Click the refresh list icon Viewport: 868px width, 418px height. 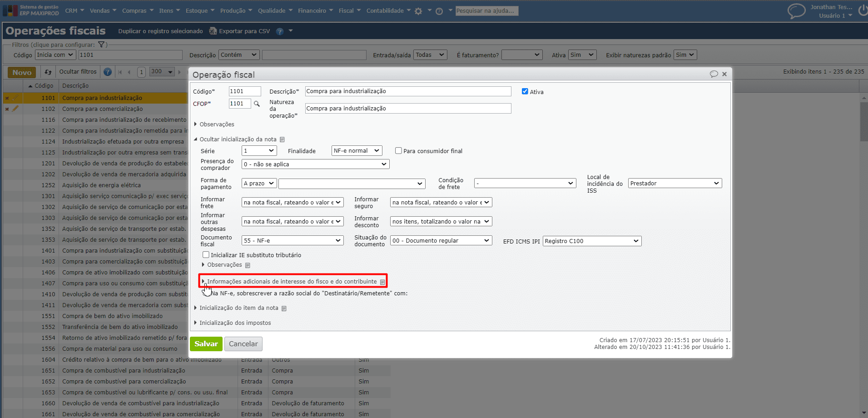(x=48, y=72)
